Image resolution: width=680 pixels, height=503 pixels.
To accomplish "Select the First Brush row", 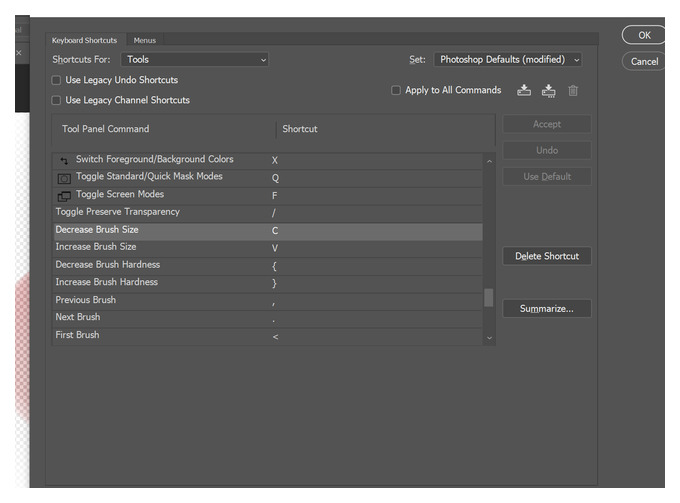I will 268,336.
